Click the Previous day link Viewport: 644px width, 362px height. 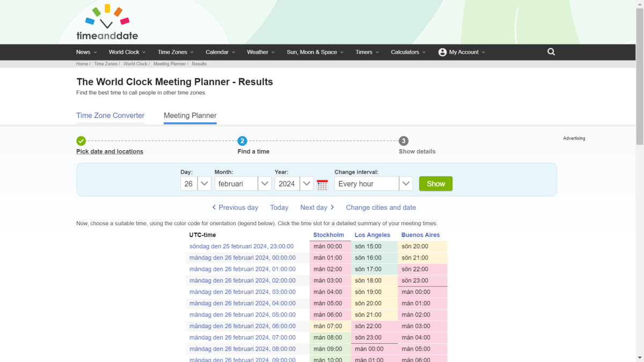tap(235, 208)
